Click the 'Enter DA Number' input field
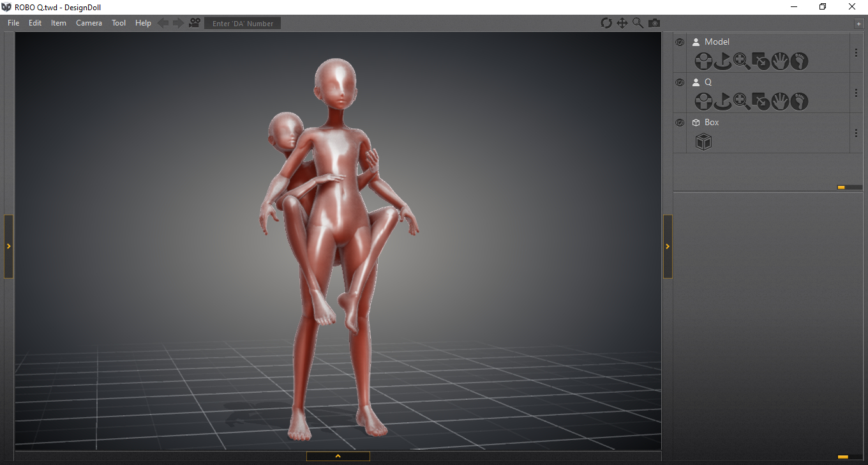Image resolution: width=868 pixels, height=465 pixels. 243,24
